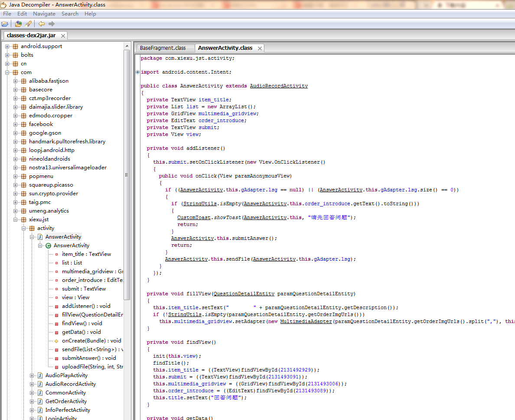Collapse the com package node
The image size is (515, 420).
[x=7, y=72]
